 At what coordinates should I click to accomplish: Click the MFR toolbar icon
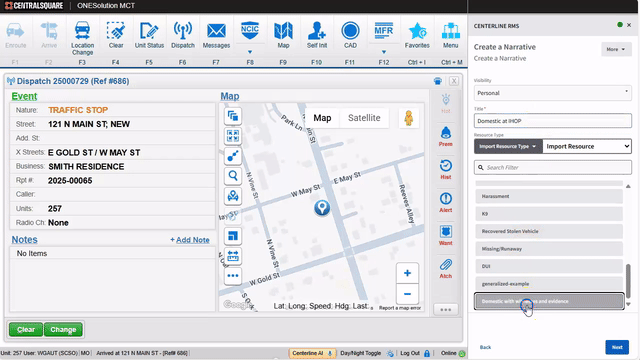pyautogui.click(x=384, y=31)
